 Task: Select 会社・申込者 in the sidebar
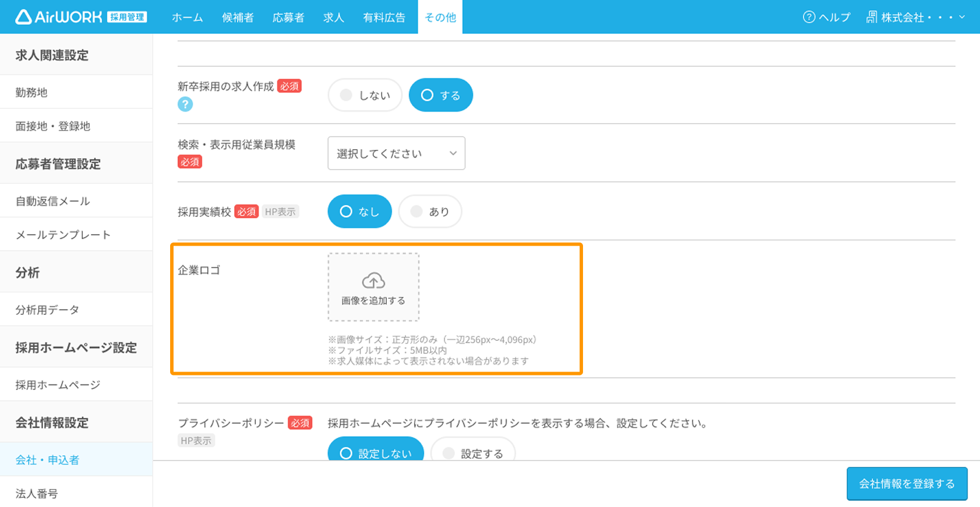coord(76,459)
